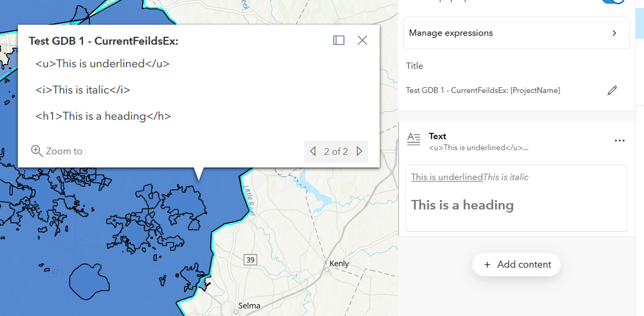Select the '2 of 2' feature counter
Image resolution: width=644 pixels, height=316 pixels.
[336, 152]
